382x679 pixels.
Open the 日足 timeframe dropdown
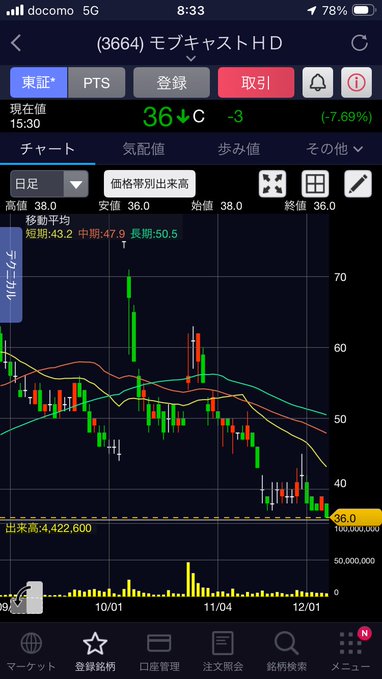tap(49, 184)
